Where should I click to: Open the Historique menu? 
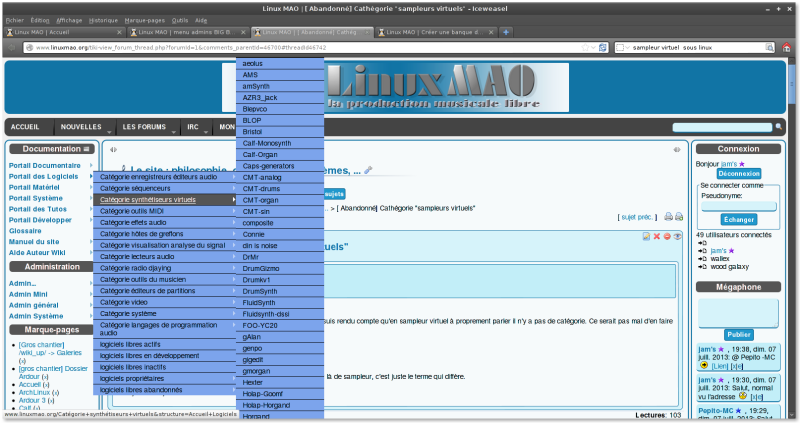click(x=103, y=20)
